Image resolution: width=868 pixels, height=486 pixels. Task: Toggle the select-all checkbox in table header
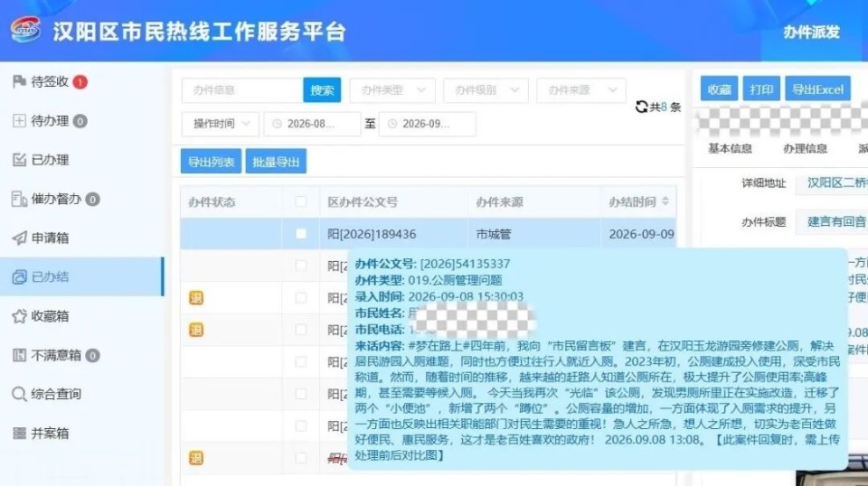point(300,201)
